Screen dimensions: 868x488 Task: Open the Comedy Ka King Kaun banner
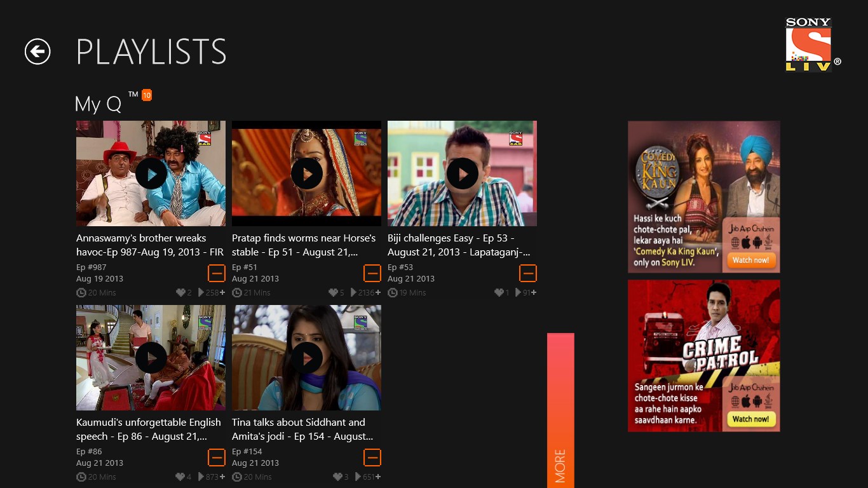point(704,197)
